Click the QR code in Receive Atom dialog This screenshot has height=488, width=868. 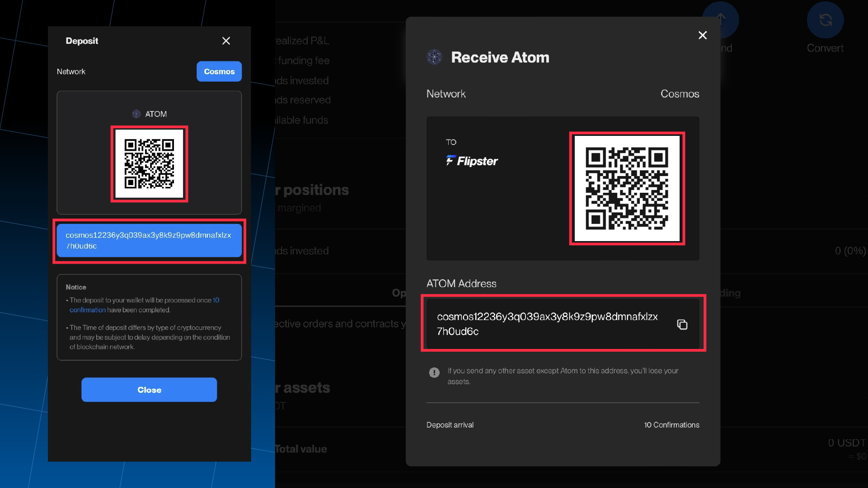[627, 188]
